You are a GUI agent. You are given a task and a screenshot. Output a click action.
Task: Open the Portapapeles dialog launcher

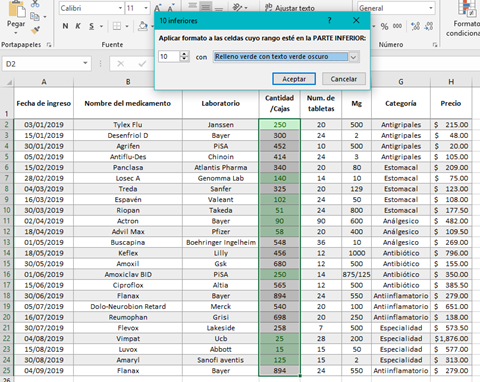click(49, 45)
